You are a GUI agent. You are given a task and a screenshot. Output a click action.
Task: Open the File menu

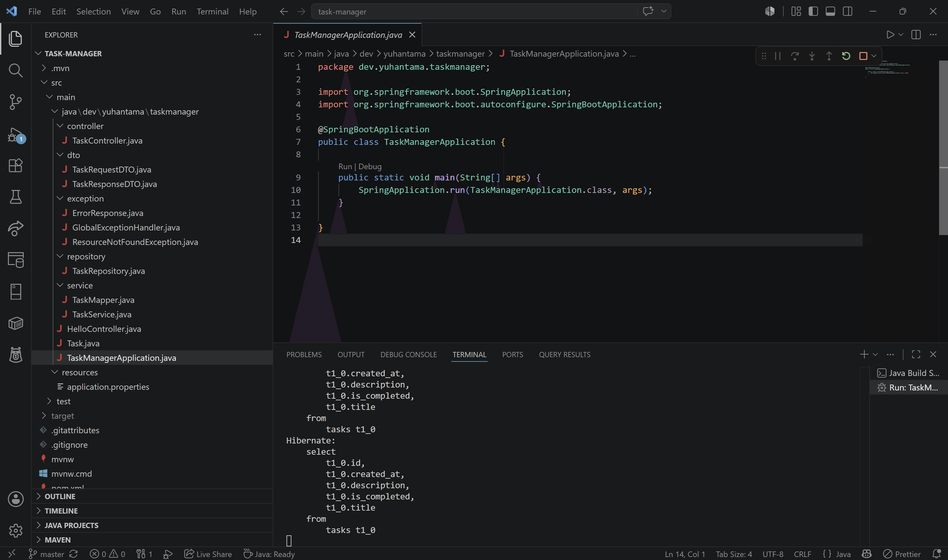(35, 12)
